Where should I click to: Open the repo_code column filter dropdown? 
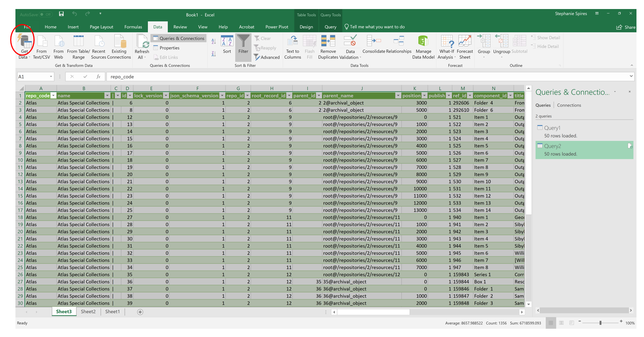(53, 96)
